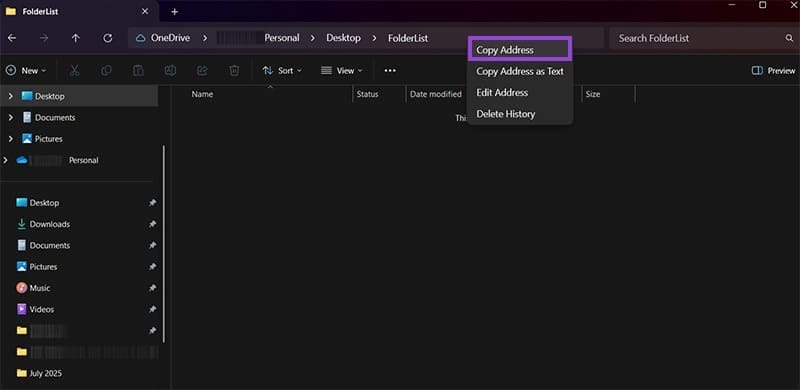This screenshot has height=390, width=800.
Task: Go back with the left arrow
Action: click(x=12, y=38)
